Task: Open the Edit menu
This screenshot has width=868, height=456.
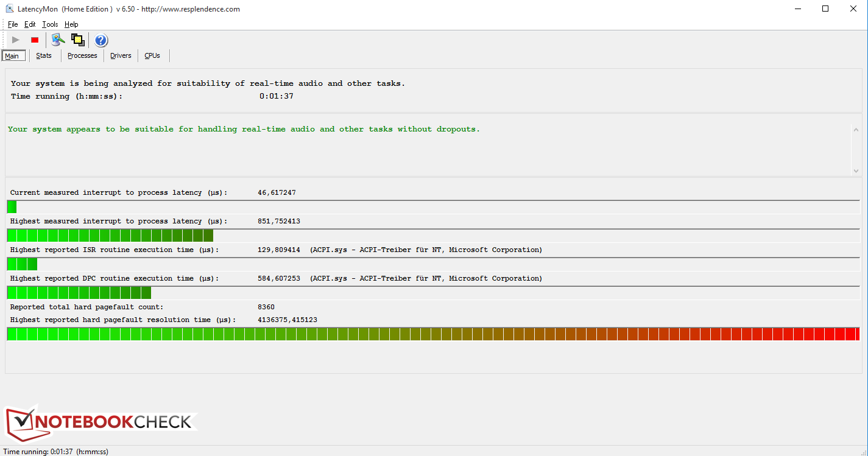Action: tap(30, 24)
